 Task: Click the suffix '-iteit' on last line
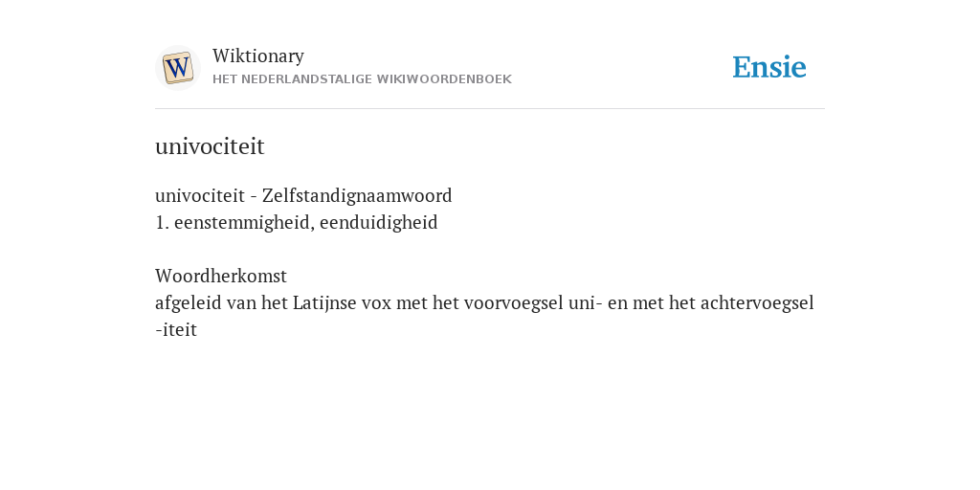[x=176, y=330]
